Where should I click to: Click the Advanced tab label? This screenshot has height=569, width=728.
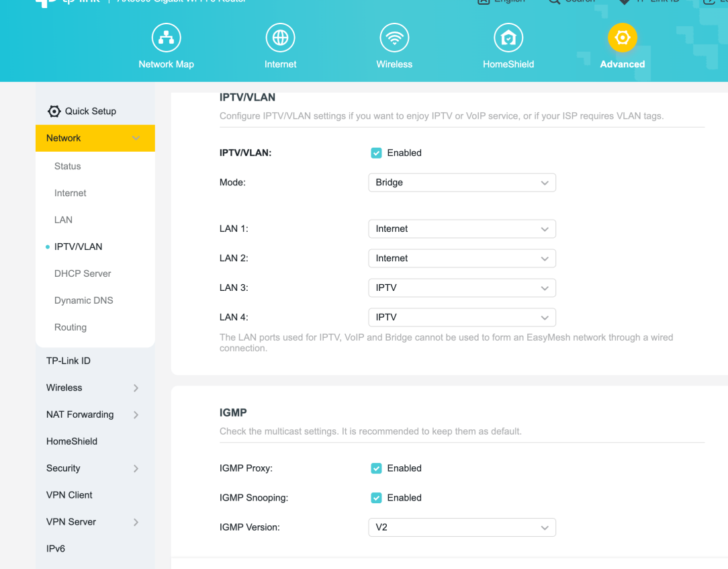tap(622, 64)
